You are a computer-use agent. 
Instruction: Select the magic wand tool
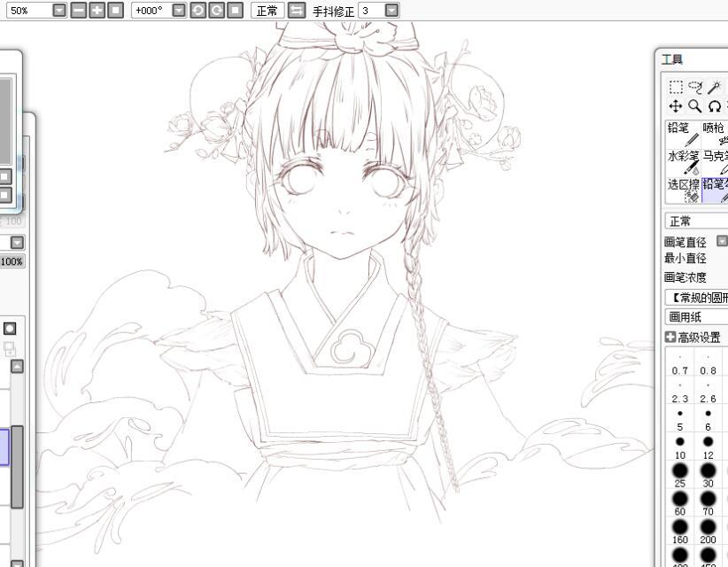715,87
